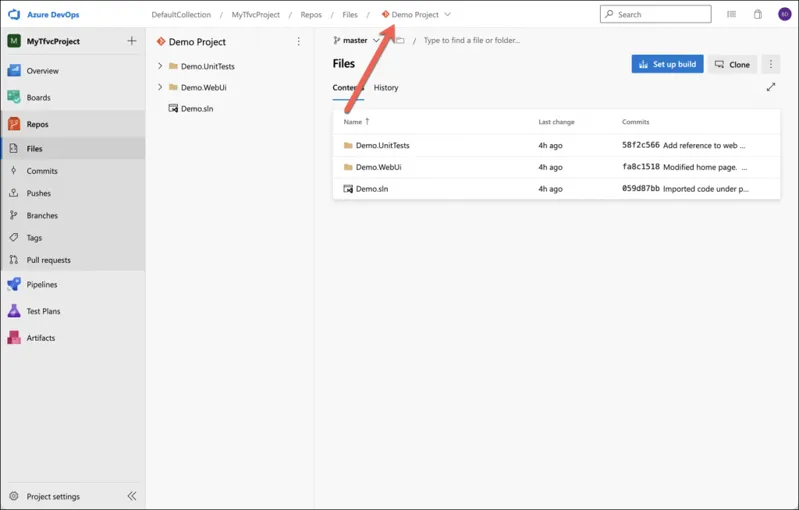Screen dimensions: 799x510
Task: Open the user profile avatar
Action: (x=785, y=14)
